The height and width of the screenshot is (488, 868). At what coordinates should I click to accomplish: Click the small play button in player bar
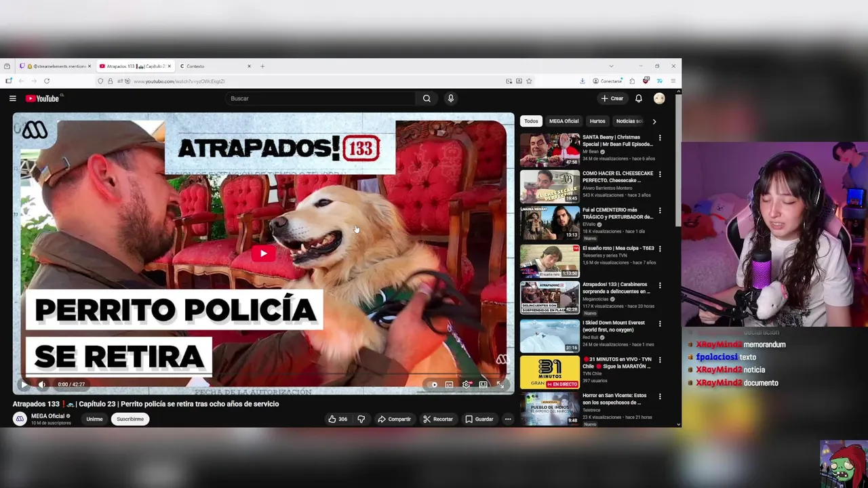pyautogui.click(x=24, y=384)
